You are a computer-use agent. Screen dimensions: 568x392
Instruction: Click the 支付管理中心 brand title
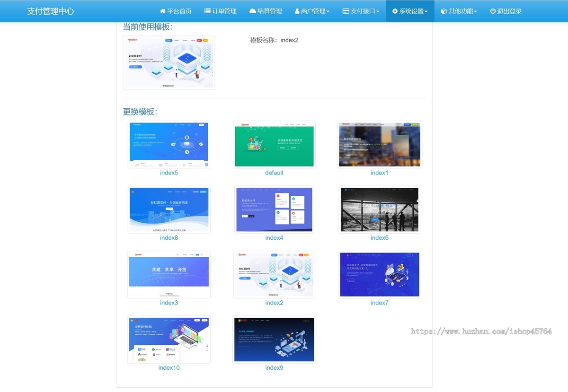click(51, 11)
